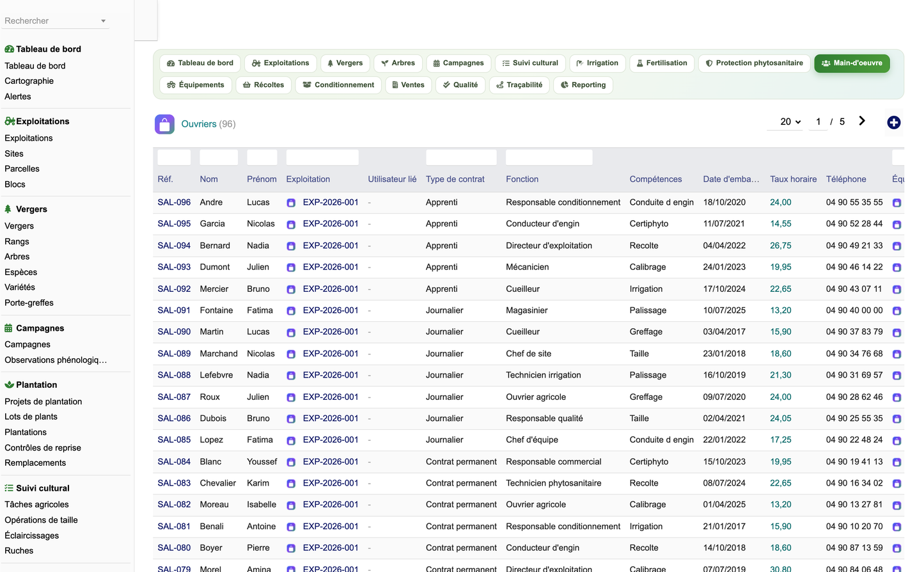This screenshot has width=924, height=572.
Task: Switch to the Exploitations tab
Action: coord(281,63)
